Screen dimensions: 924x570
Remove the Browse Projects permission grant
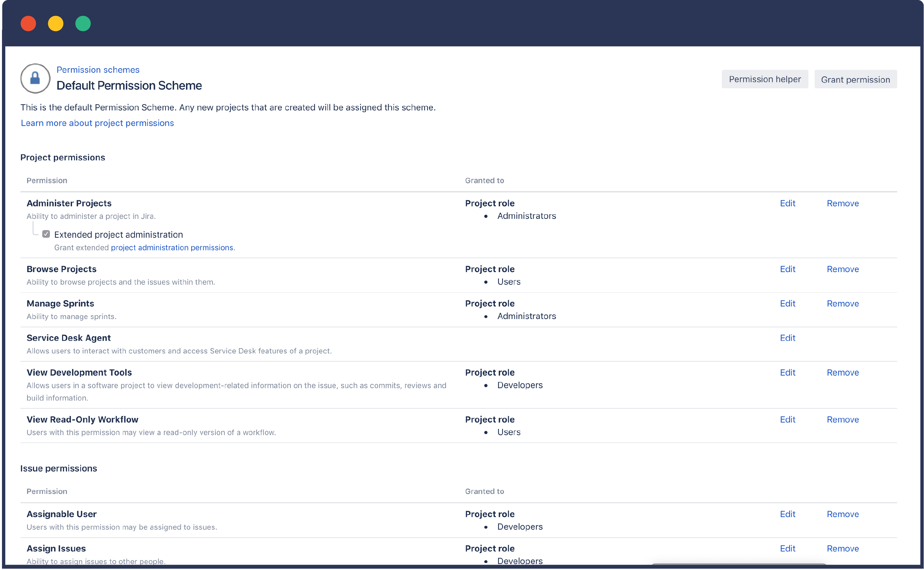[x=843, y=269]
